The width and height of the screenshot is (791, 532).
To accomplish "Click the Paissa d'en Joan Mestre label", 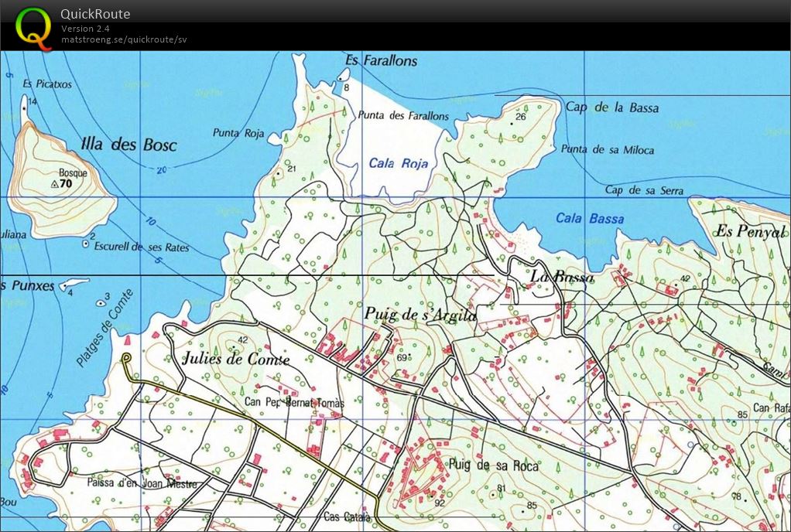I will tap(142, 483).
